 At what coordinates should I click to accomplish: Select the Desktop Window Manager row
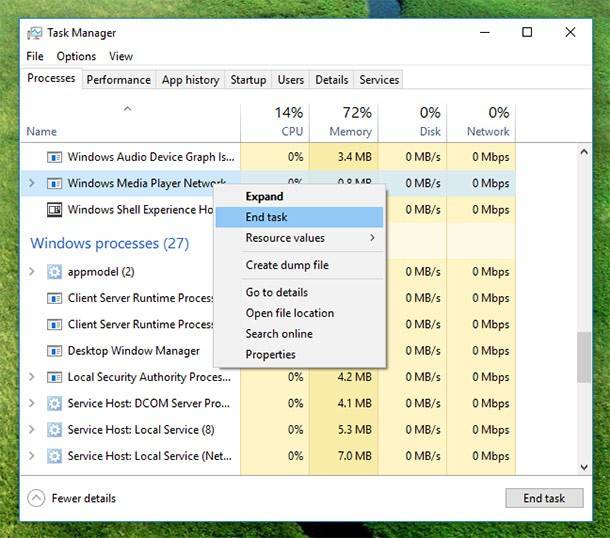(x=117, y=351)
